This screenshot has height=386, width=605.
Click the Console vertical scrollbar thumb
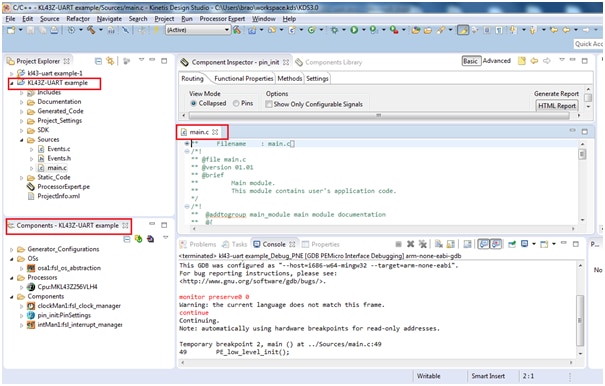point(580,320)
